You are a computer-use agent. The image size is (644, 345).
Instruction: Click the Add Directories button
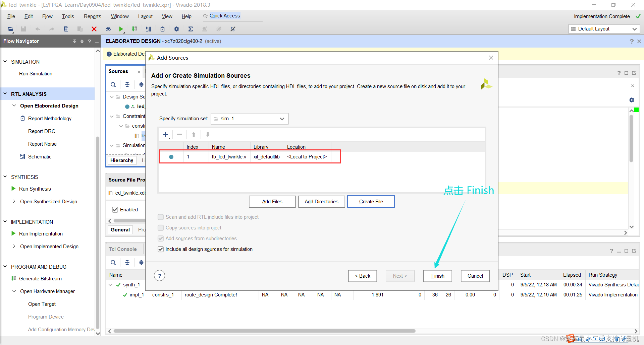pyautogui.click(x=321, y=202)
